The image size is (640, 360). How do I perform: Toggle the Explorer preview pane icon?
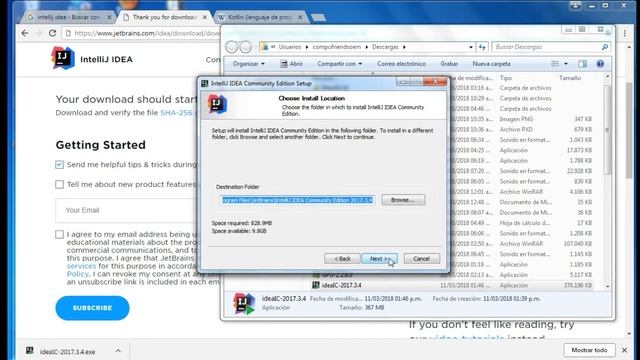point(582,64)
